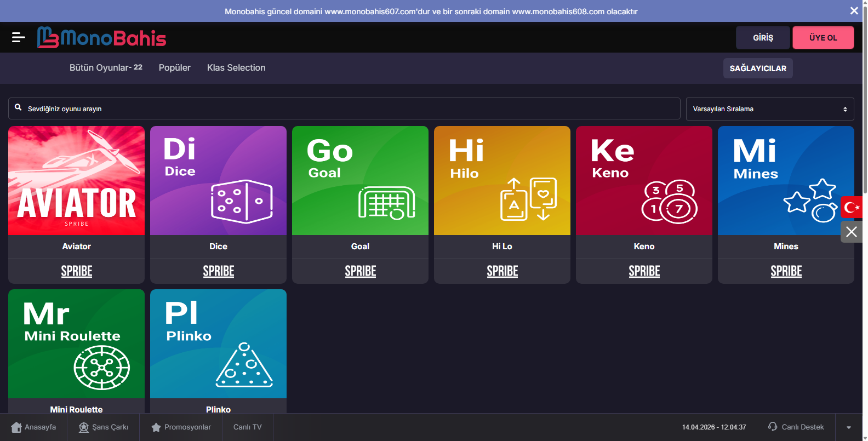This screenshot has height=441, width=868.
Task: Click the Mini Roulette game title
Action: 76,409
